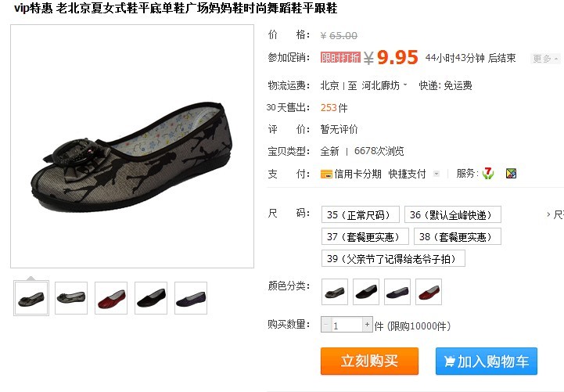Click the 限时打折 promotion badge

click(x=340, y=58)
